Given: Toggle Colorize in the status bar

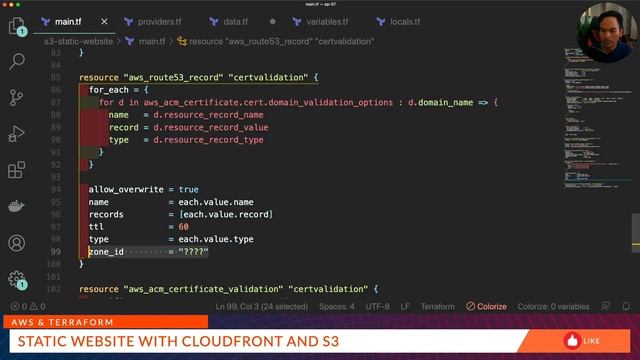Looking at the screenshot, I should pyautogui.click(x=487, y=306).
